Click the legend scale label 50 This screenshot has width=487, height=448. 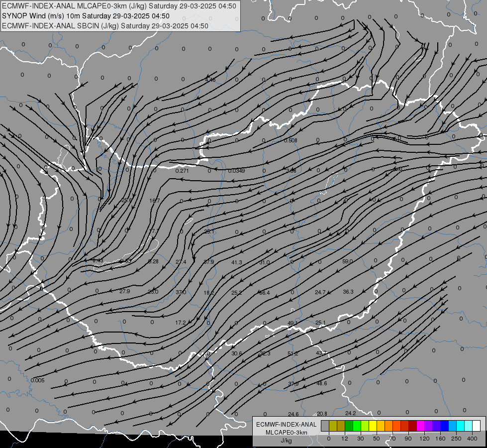377,439
